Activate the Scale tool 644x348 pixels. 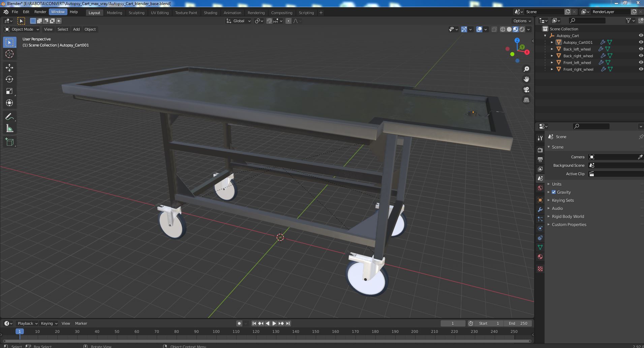tap(9, 91)
